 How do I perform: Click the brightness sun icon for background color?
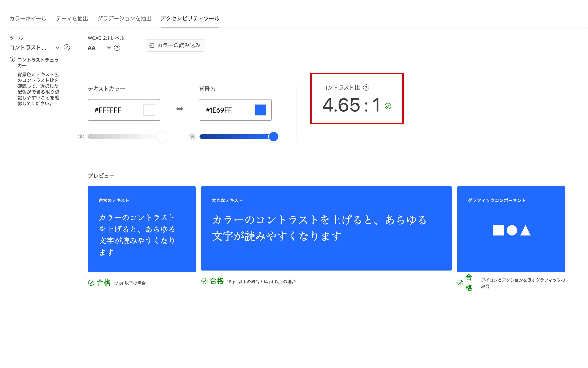(192, 137)
